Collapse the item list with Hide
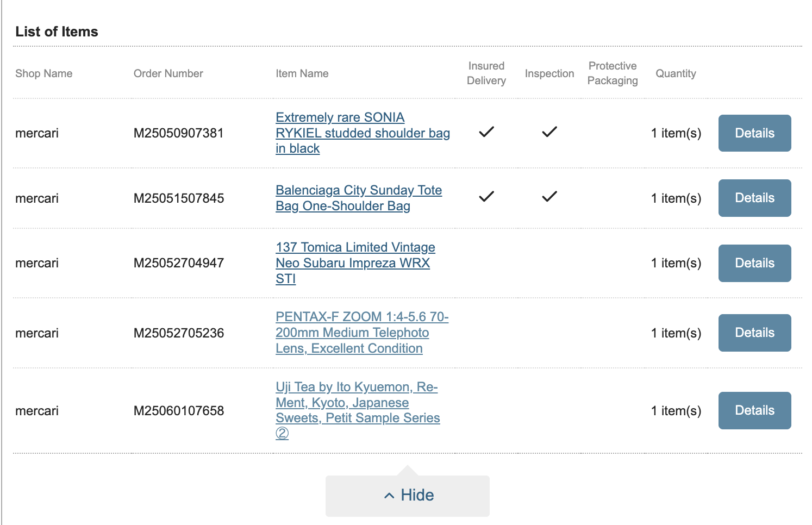 pos(408,495)
